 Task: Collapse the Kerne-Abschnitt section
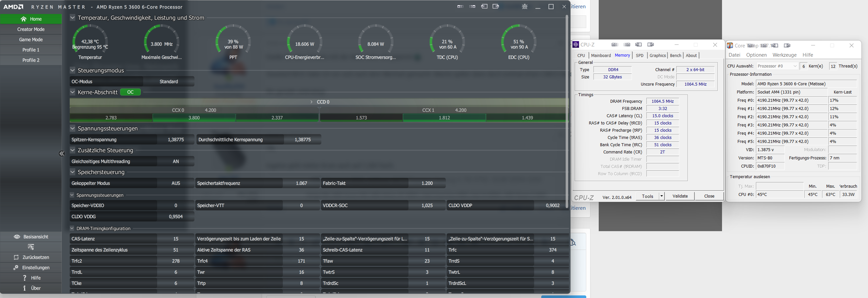[x=72, y=92]
